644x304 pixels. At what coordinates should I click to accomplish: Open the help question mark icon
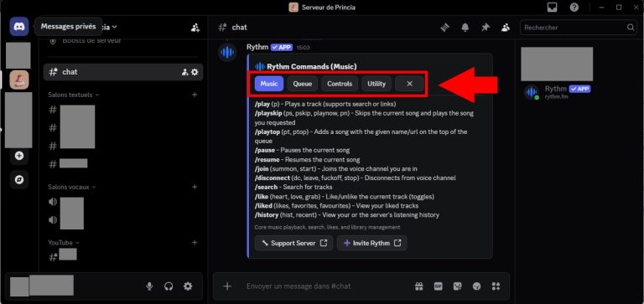click(x=574, y=8)
